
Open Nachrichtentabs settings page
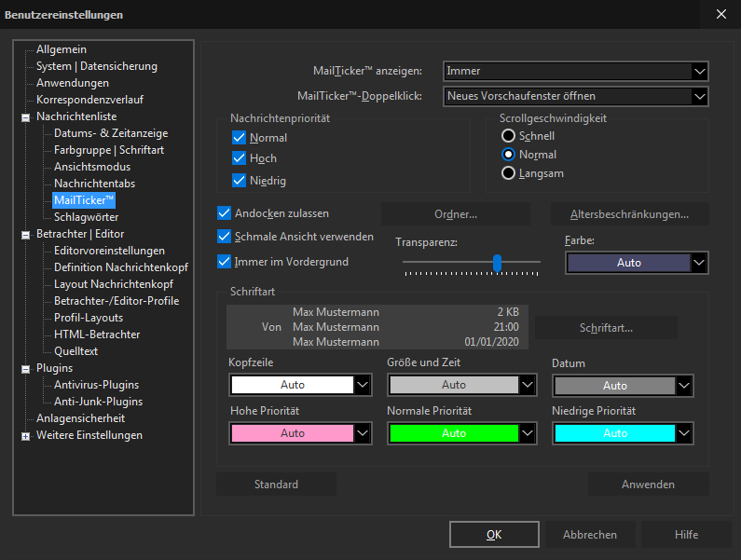tap(94, 184)
